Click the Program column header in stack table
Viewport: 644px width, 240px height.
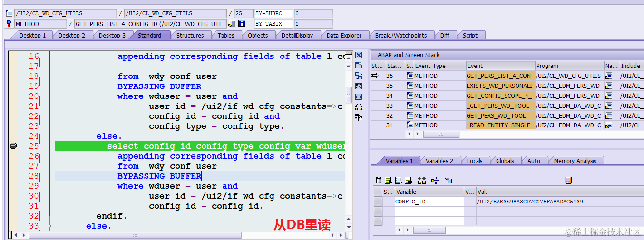tap(570, 66)
